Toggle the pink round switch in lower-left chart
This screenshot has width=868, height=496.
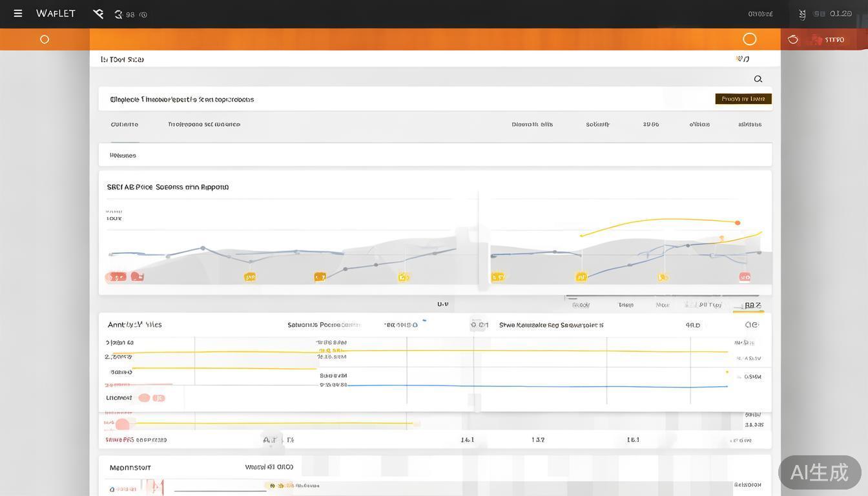click(122, 424)
